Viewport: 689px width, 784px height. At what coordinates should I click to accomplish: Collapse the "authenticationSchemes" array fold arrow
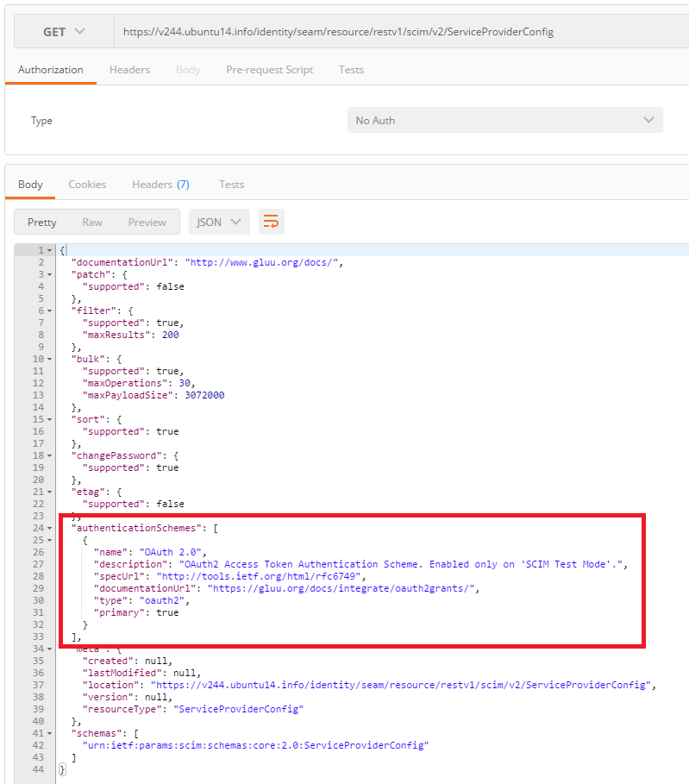(x=50, y=528)
